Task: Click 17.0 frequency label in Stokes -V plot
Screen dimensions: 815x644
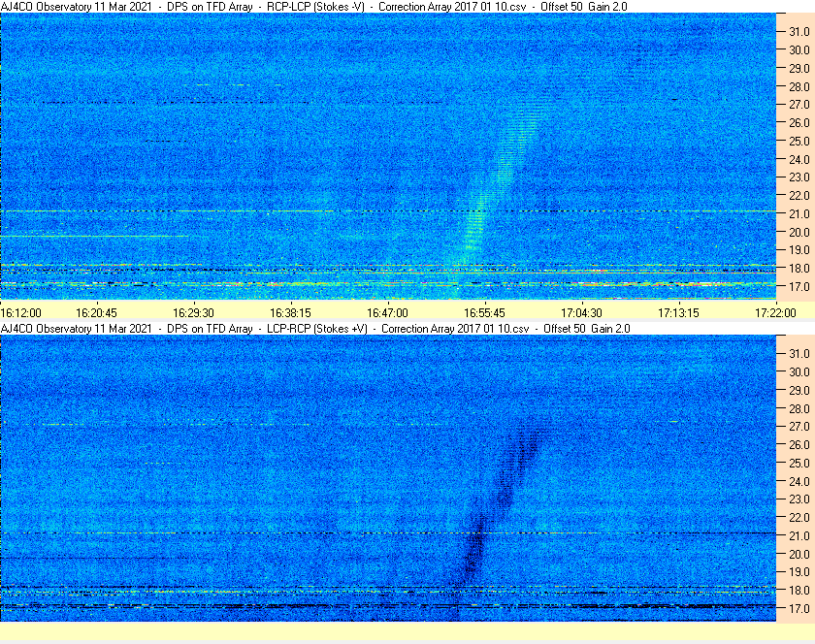Action: pyautogui.click(x=799, y=286)
